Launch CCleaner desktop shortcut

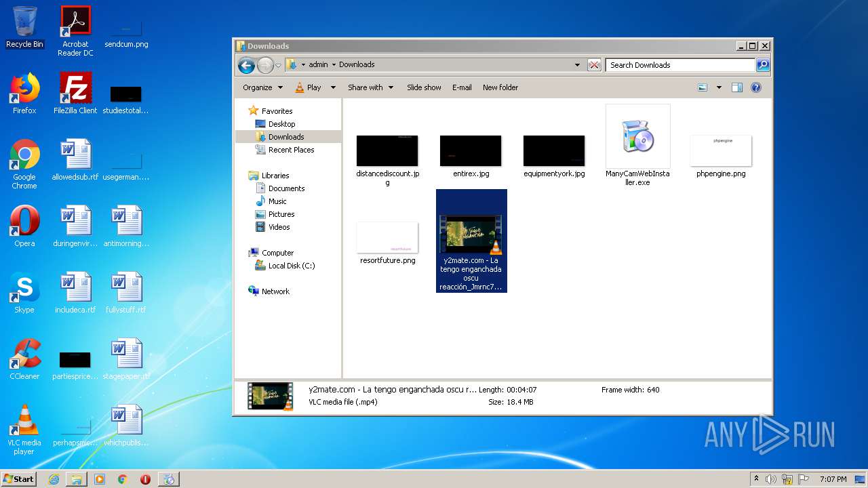coord(24,359)
